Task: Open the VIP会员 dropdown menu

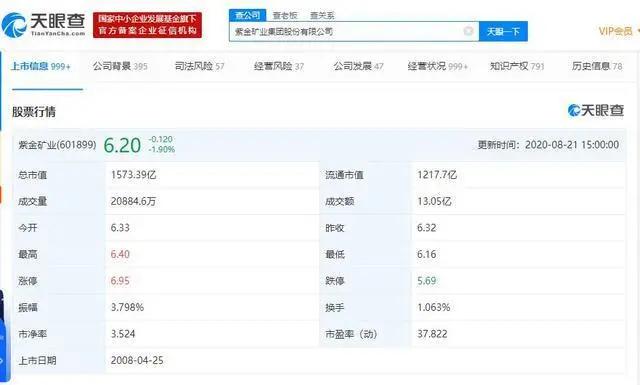Action: click(618, 31)
